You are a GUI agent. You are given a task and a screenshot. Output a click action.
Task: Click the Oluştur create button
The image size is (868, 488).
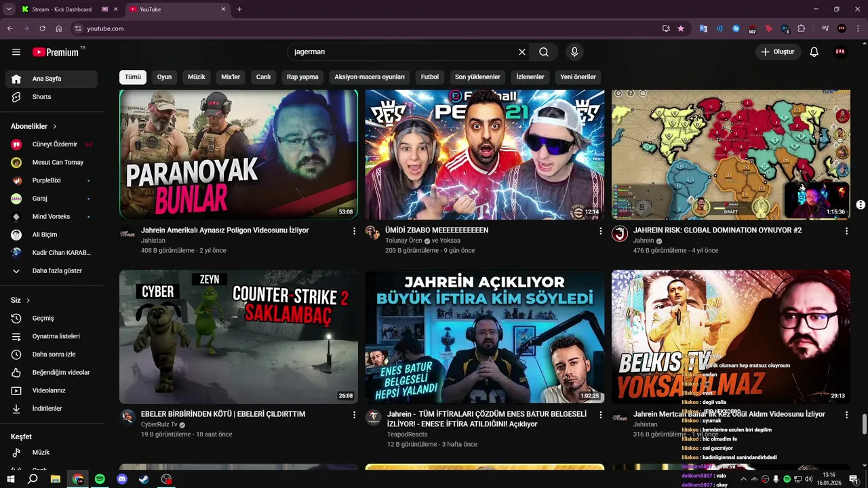pos(778,52)
